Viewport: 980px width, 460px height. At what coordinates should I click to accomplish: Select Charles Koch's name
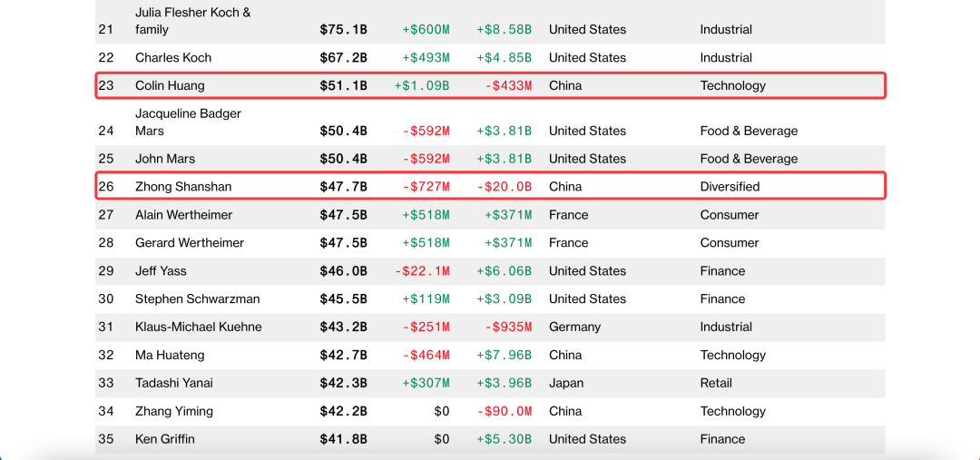(173, 57)
